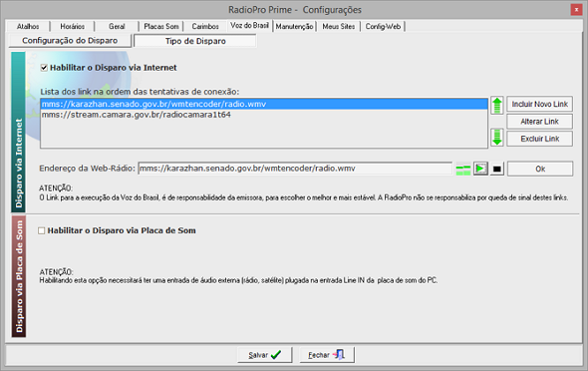The image size is (588, 371).
Task: Select the Voz do Brasil tab
Action: click(249, 25)
